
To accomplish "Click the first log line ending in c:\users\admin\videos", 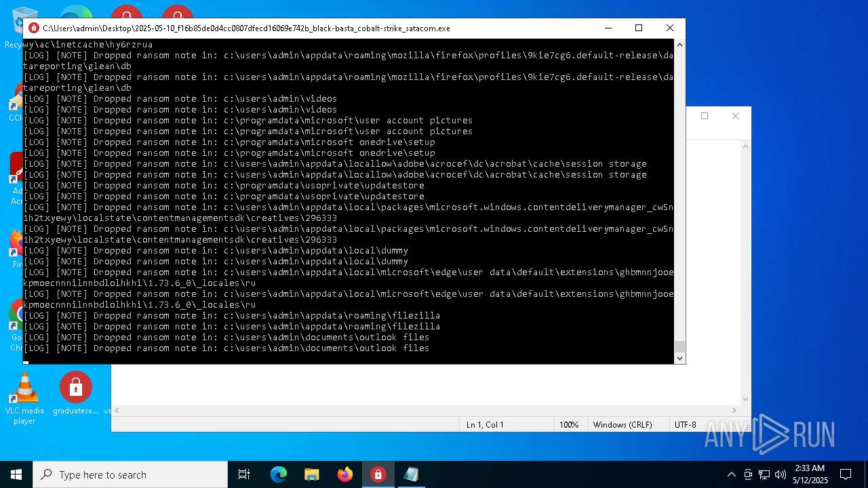I will point(180,99).
